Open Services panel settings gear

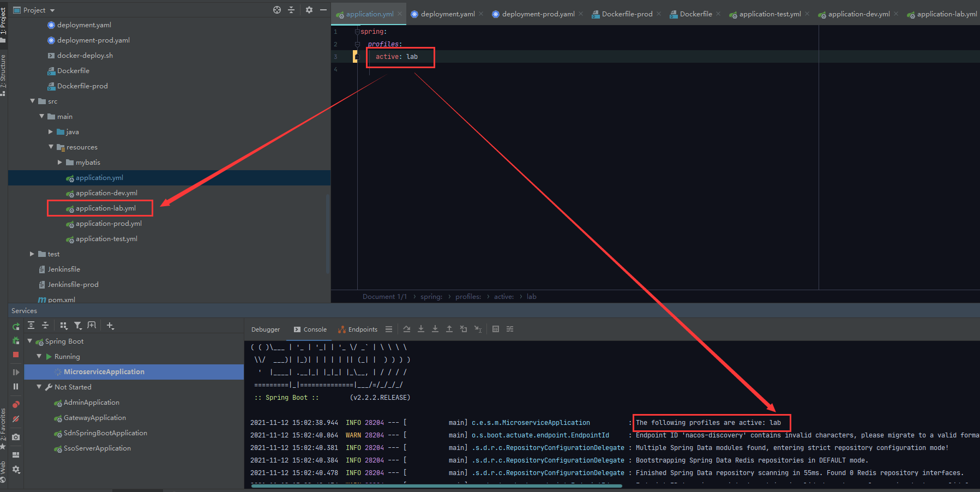click(x=16, y=470)
